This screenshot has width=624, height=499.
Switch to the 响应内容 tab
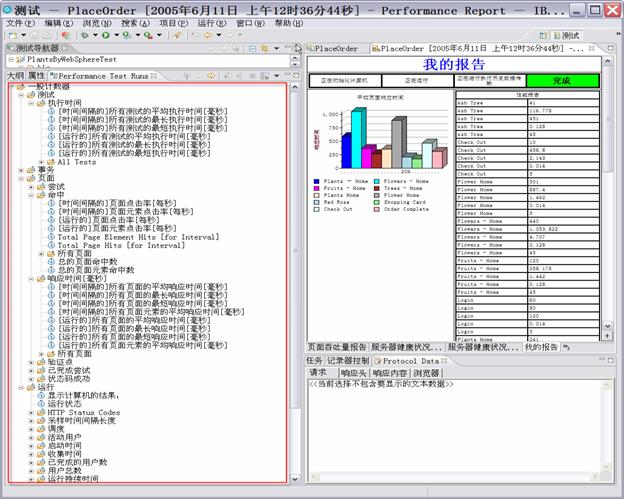tap(390, 372)
